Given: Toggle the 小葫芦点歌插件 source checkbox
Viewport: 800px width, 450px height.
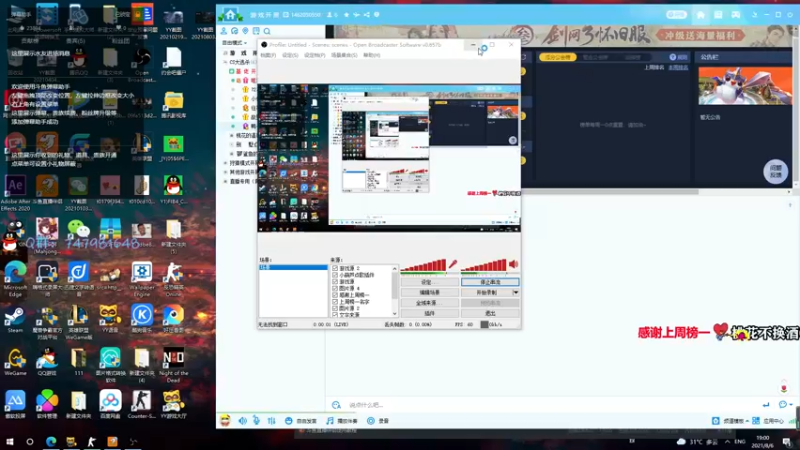Looking at the screenshot, I should (335, 275).
